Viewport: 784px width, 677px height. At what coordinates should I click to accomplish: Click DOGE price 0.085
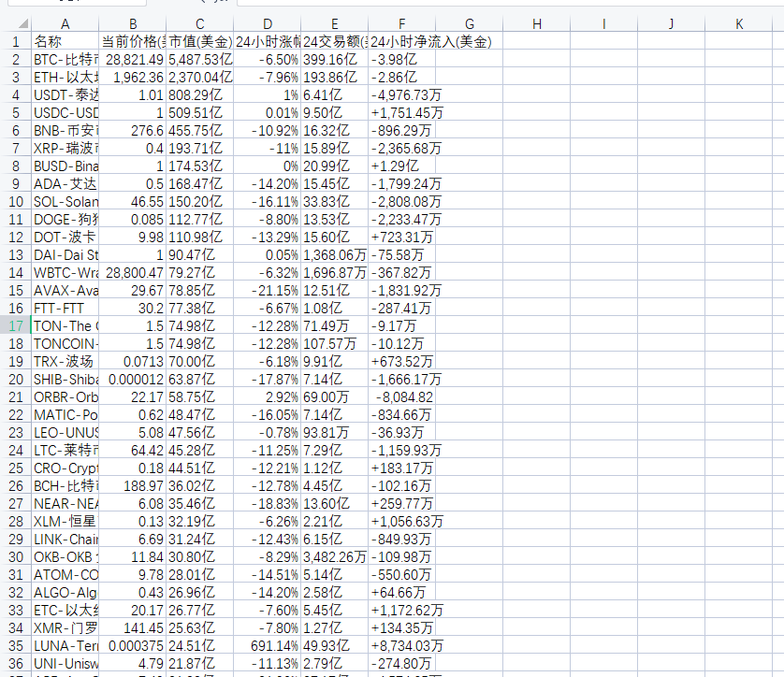[x=133, y=220]
